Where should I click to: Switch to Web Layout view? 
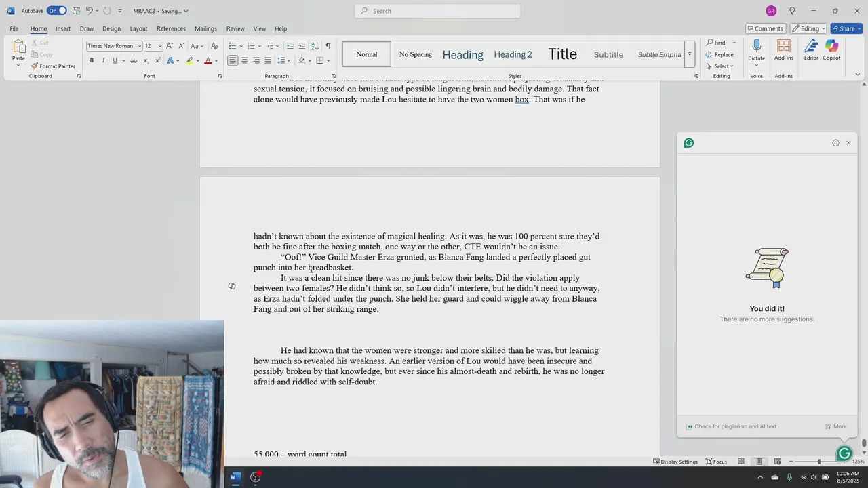pyautogui.click(x=777, y=462)
